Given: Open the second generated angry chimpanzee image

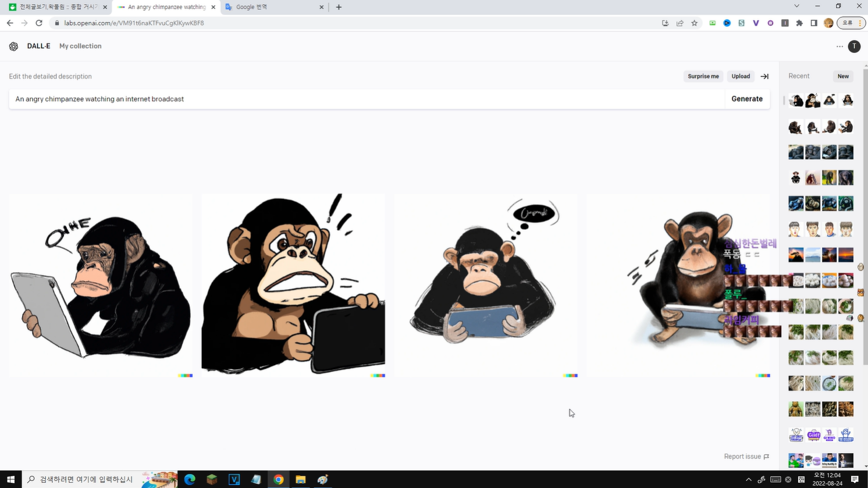Looking at the screenshot, I should tap(293, 285).
